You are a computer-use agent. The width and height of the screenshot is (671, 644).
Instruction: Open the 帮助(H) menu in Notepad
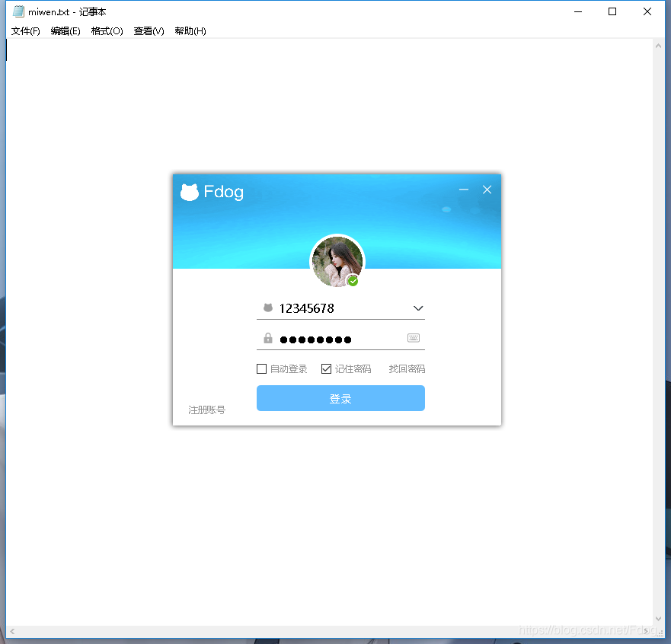[x=190, y=30]
